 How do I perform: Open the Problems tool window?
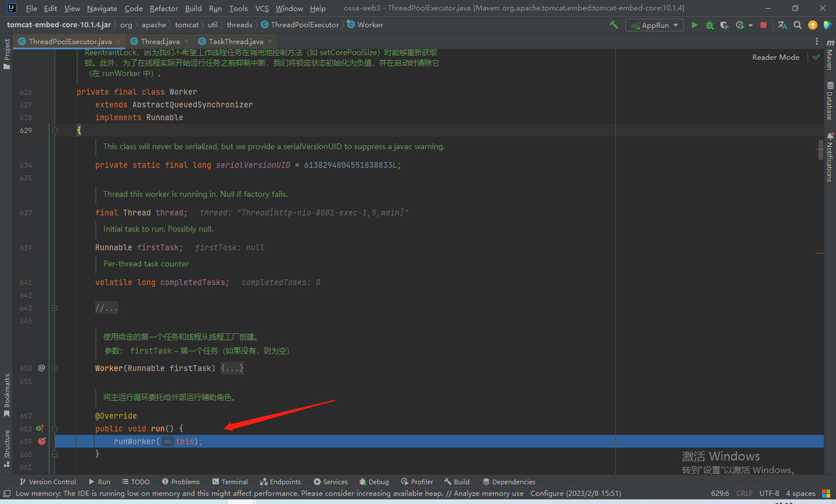coord(181,482)
